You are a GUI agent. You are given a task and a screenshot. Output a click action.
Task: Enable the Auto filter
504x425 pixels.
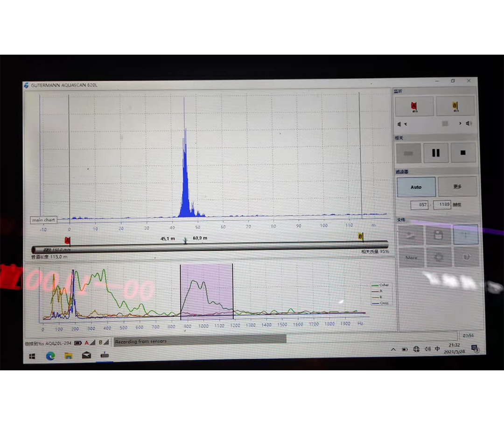[x=416, y=187]
